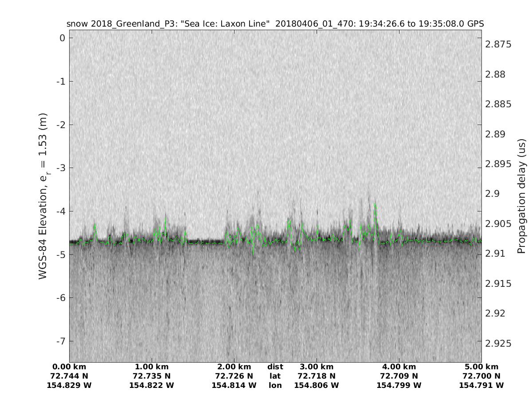This screenshot has width=532, height=399.
Task: Click the "Propagation delay (us)" axis label
Action: (521, 196)
